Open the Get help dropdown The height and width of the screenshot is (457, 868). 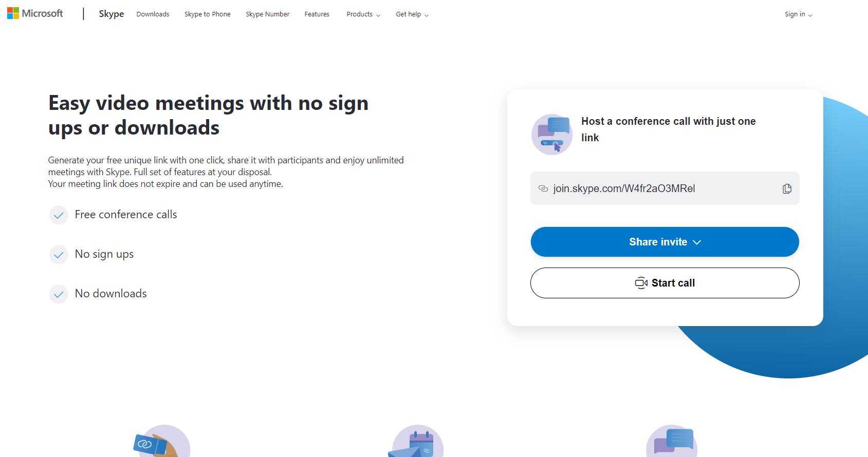pos(412,14)
